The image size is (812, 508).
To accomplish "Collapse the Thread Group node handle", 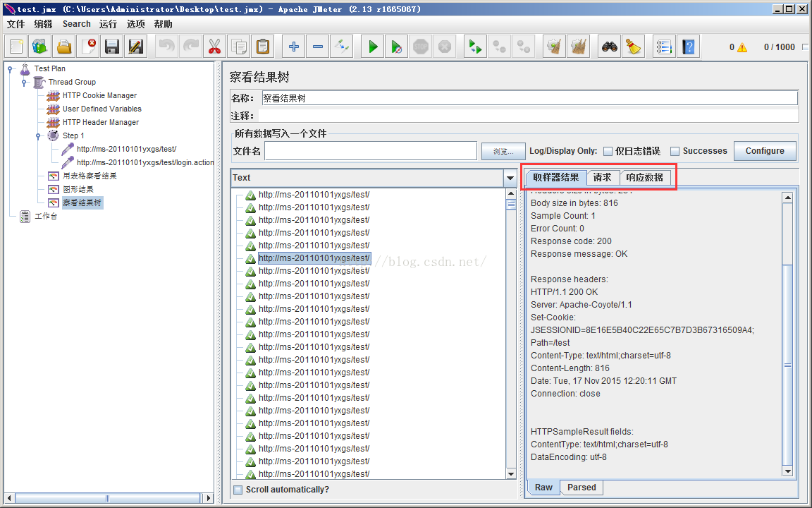I will click(x=24, y=82).
